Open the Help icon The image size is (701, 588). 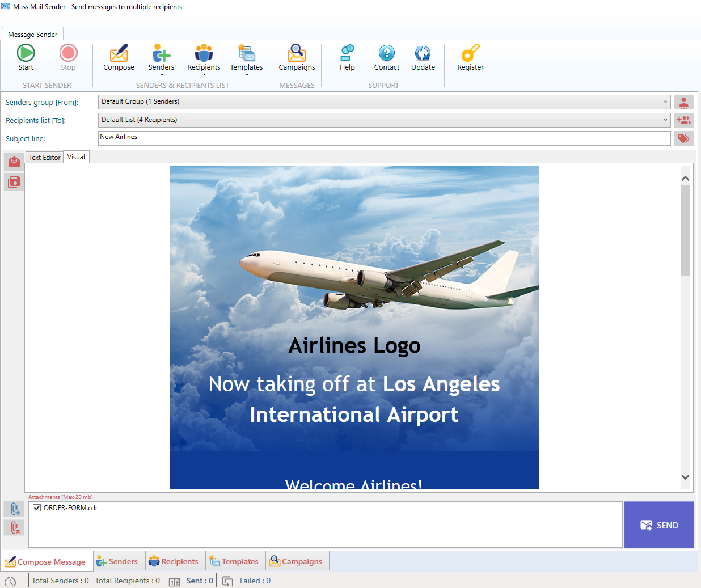347,53
